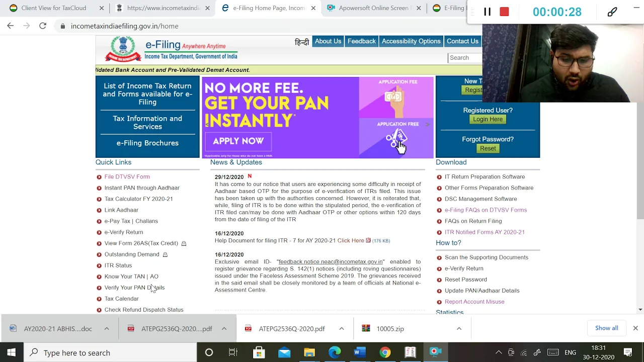Click Here for ITR-7 help document
This screenshot has width=644, height=362.
click(351, 240)
